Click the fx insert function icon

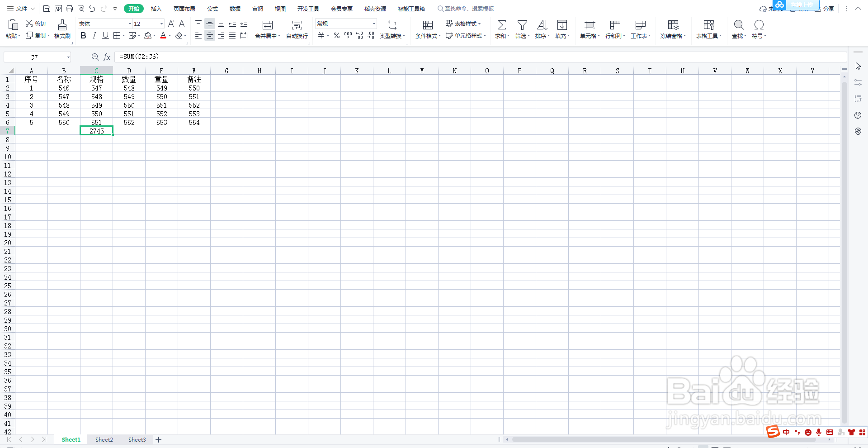107,57
